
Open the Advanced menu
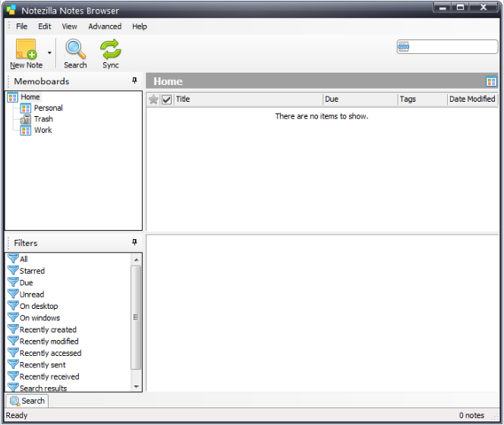105,27
